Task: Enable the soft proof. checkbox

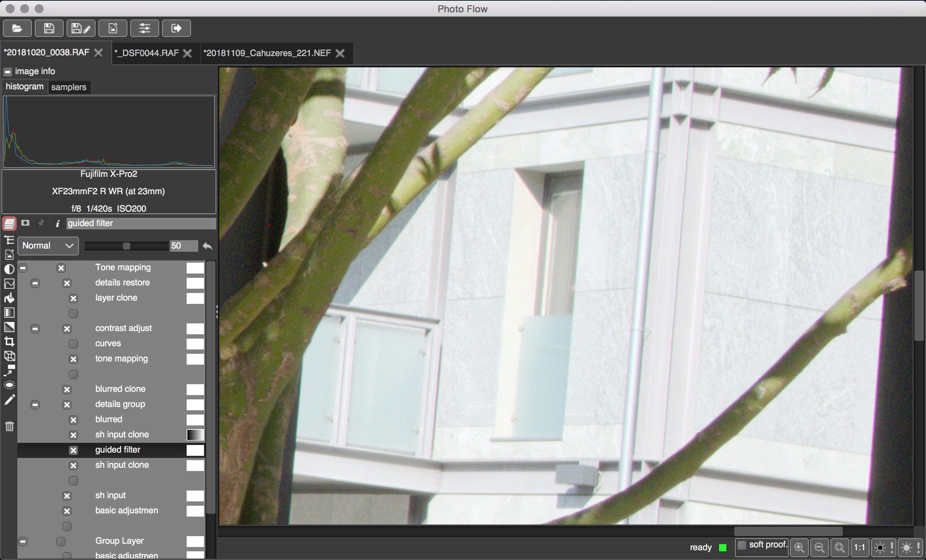Action: coord(742,545)
